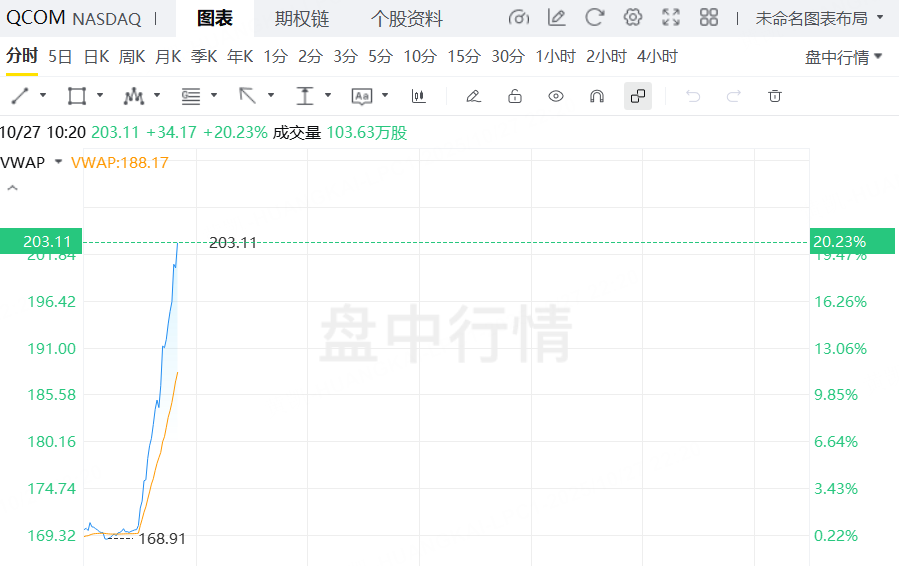This screenshot has height=566, width=899.
Task: Open rectangle shape tool dropdown
Action: click(x=100, y=95)
